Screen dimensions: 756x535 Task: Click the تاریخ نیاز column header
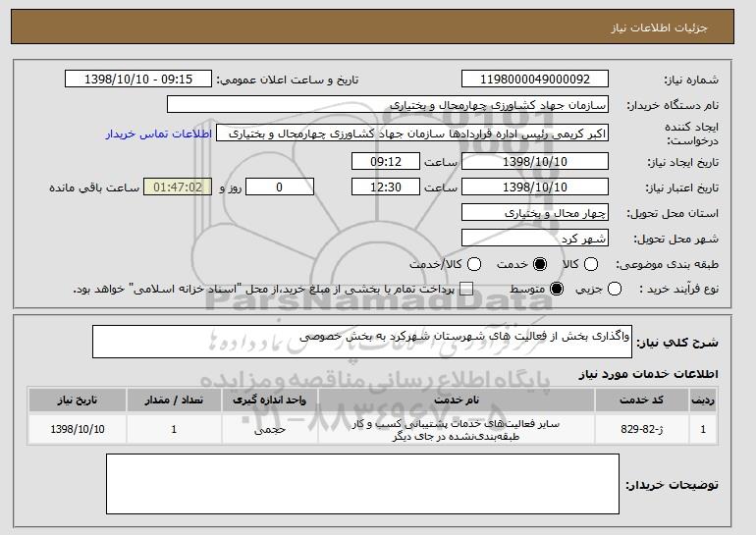(x=78, y=401)
